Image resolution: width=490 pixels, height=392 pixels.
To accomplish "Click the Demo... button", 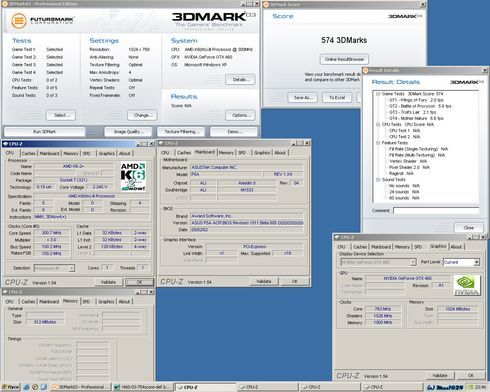I will (x=234, y=132).
